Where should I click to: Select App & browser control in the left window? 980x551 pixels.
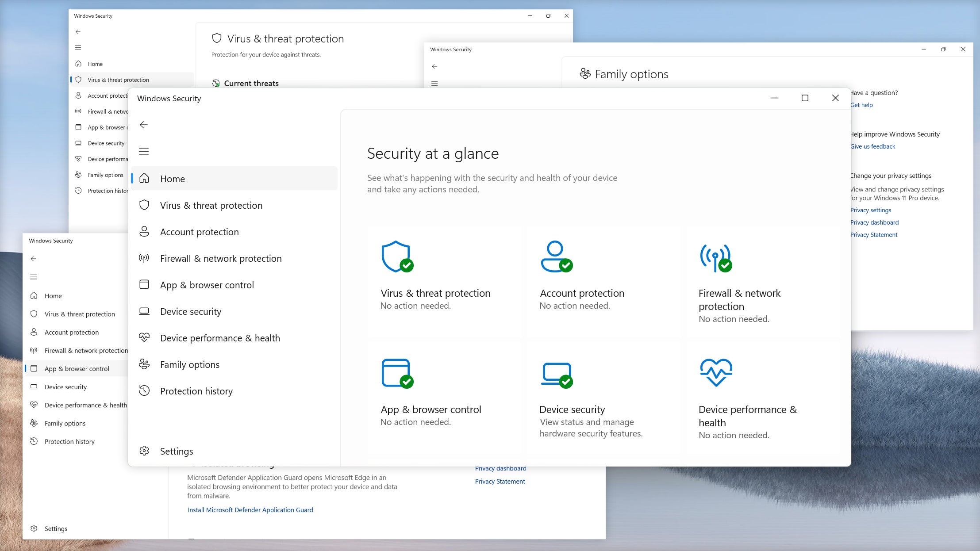pos(77,368)
